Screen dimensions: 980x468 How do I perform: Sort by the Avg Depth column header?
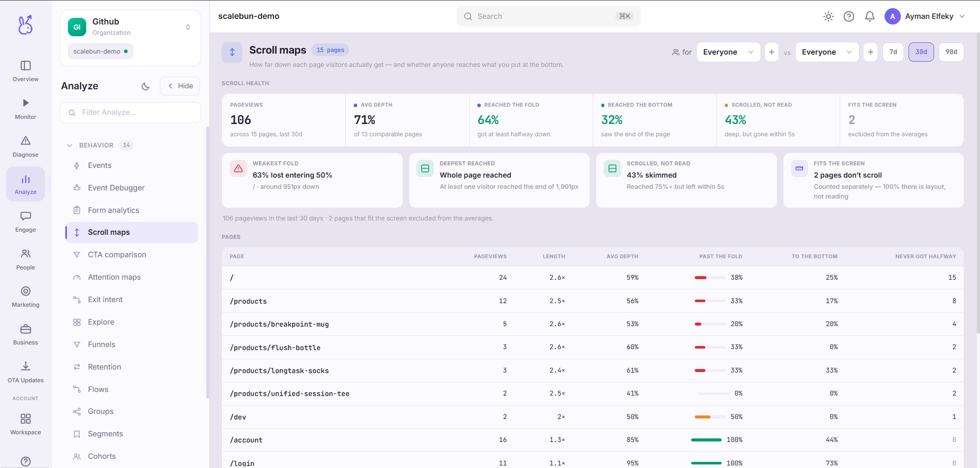point(622,256)
